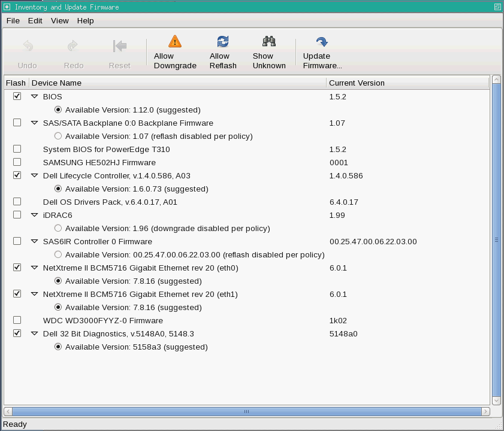The height and width of the screenshot is (431, 504).
Task: Click the Ready status bar text
Action: coord(15,424)
